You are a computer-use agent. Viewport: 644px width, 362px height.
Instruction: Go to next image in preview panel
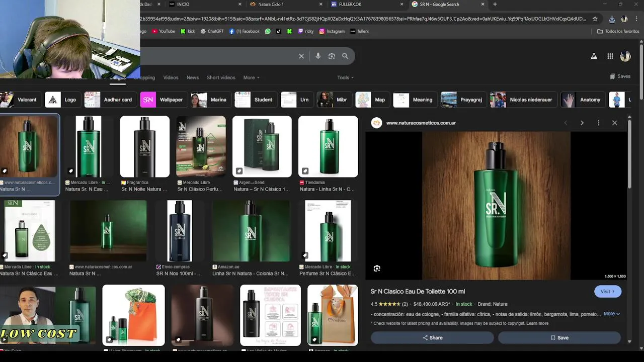click(582, 123)
